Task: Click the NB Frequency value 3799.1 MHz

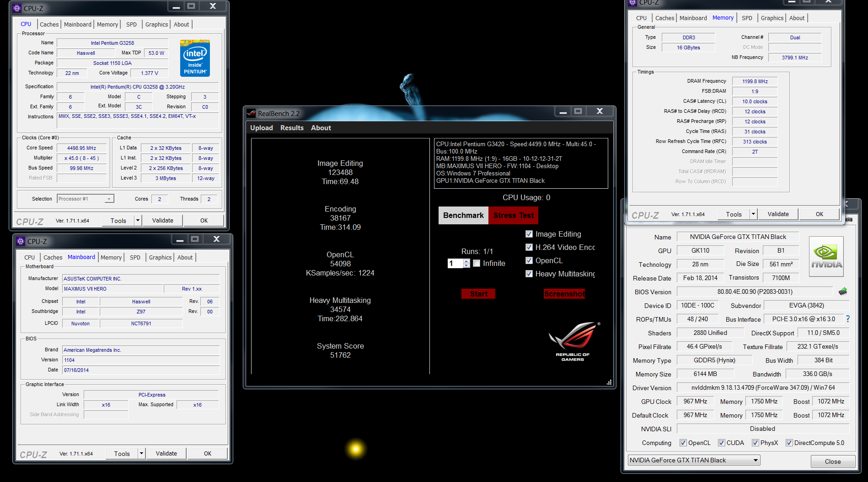Action: point(795,58)
